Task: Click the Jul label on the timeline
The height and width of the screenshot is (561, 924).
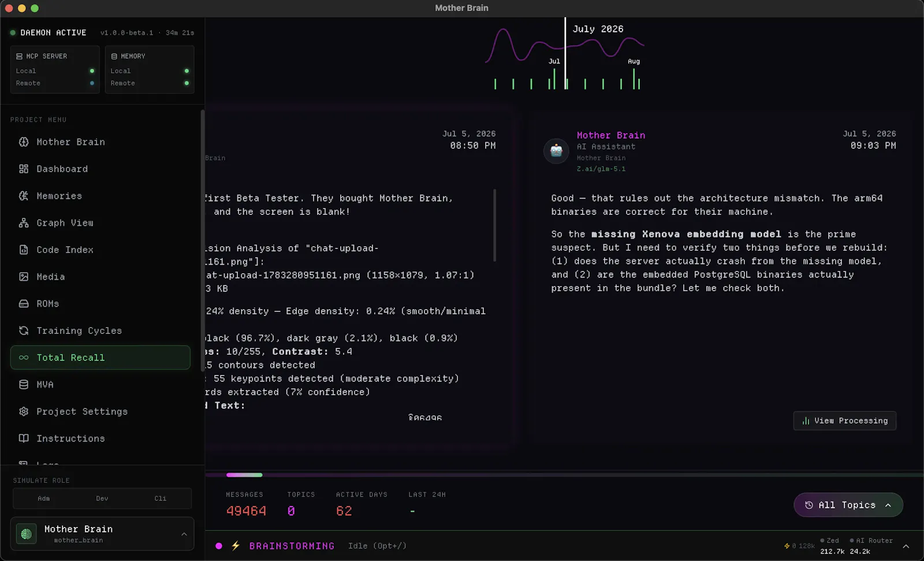Action: coord(554,61)
